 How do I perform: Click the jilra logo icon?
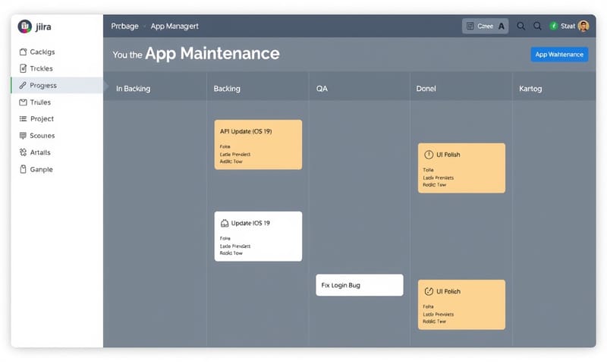coord(25,27)
